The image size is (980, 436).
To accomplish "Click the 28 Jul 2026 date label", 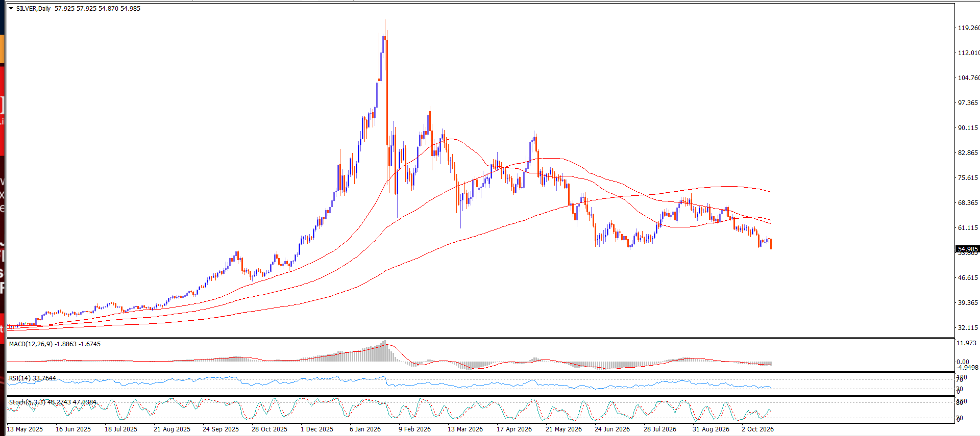I will pos(660,429).
